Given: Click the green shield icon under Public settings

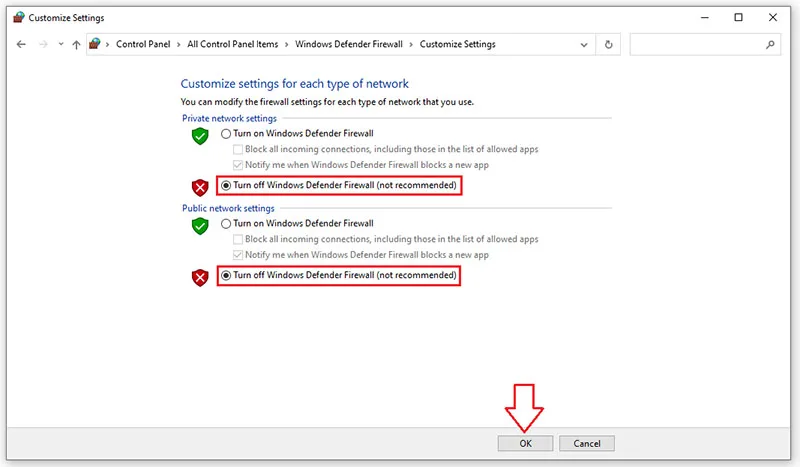Looking at the screenshot, I should (x=200, y=226).
